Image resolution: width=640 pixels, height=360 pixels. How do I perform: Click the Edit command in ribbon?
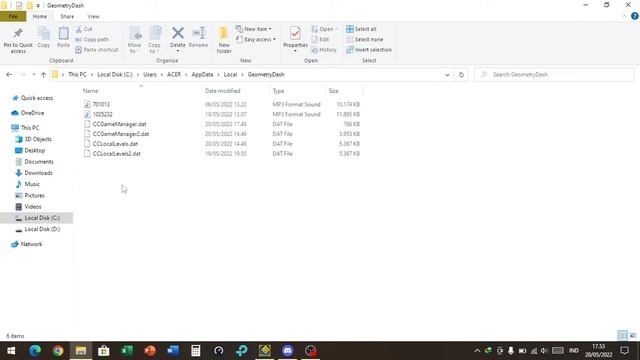click(x=320, y=40)
